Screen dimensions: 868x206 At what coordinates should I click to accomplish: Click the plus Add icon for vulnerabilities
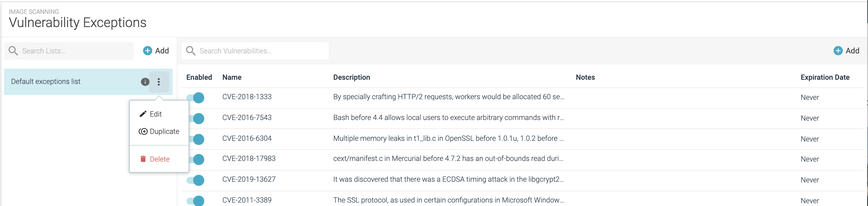pyautogui.click(x=838, y=51)
